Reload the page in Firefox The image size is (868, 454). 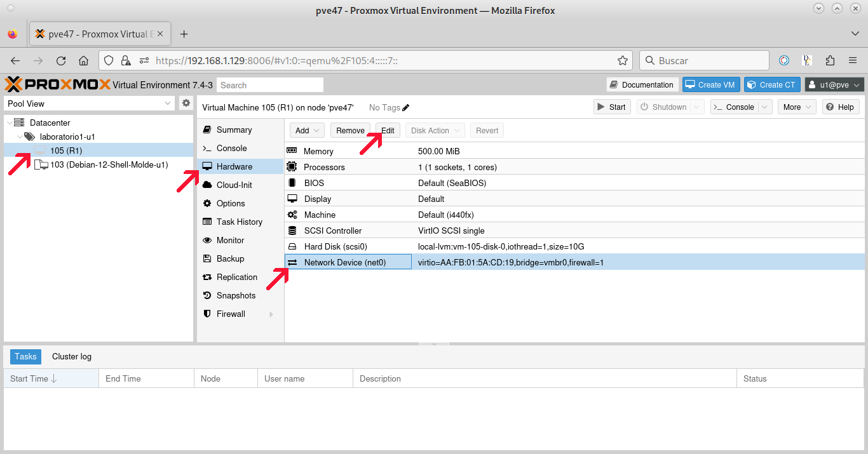(x=61, y=60)
